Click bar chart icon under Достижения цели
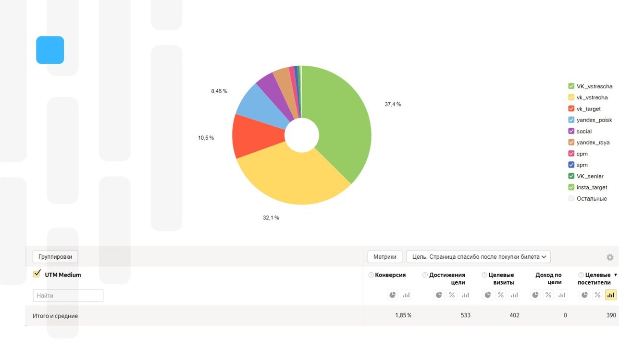This screenshot has width=644, height=362. (x=465, y=295)
